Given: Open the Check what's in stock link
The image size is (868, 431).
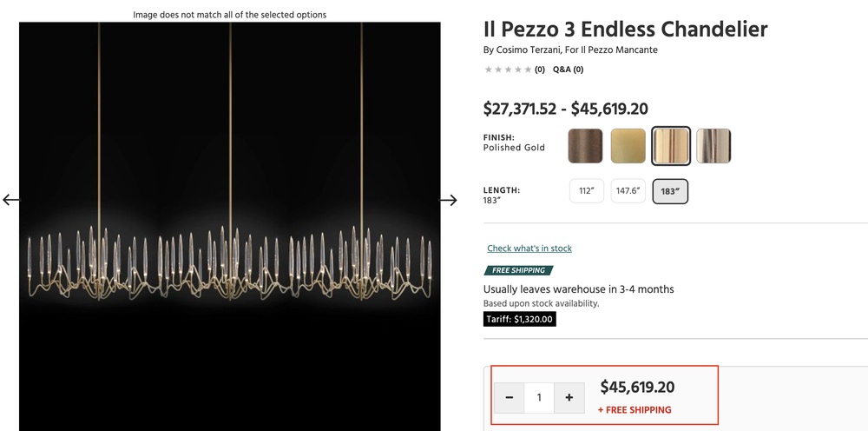Looking at the screenshot, I should 529,249.
